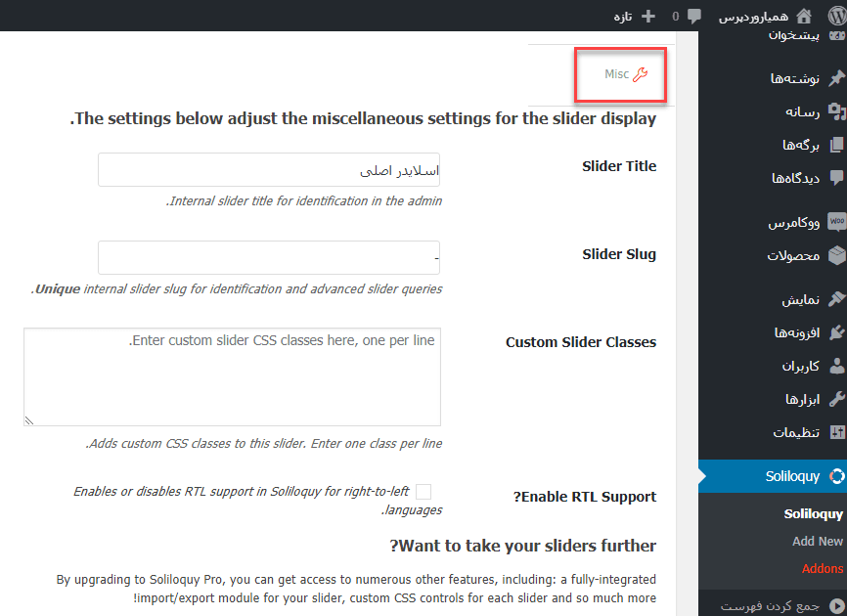This screenshot has width=847, height=616.
Task: Click the WordPress logo icon
Action: 837,17
